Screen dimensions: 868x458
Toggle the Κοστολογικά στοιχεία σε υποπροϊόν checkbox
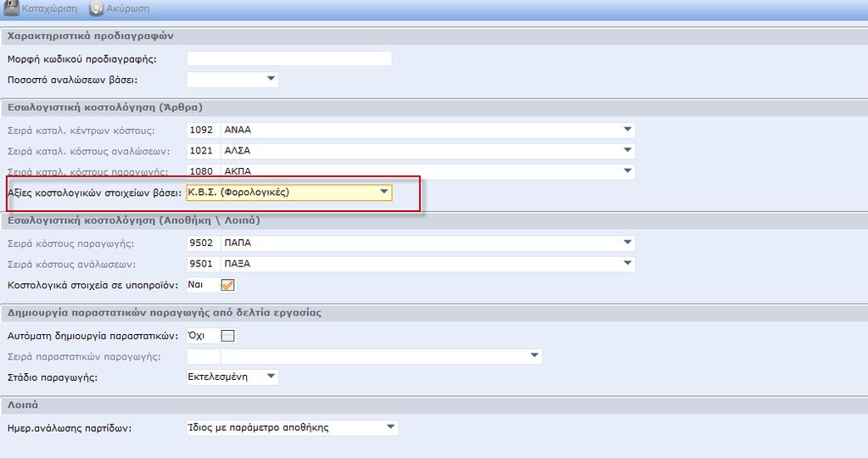[227, 285]
